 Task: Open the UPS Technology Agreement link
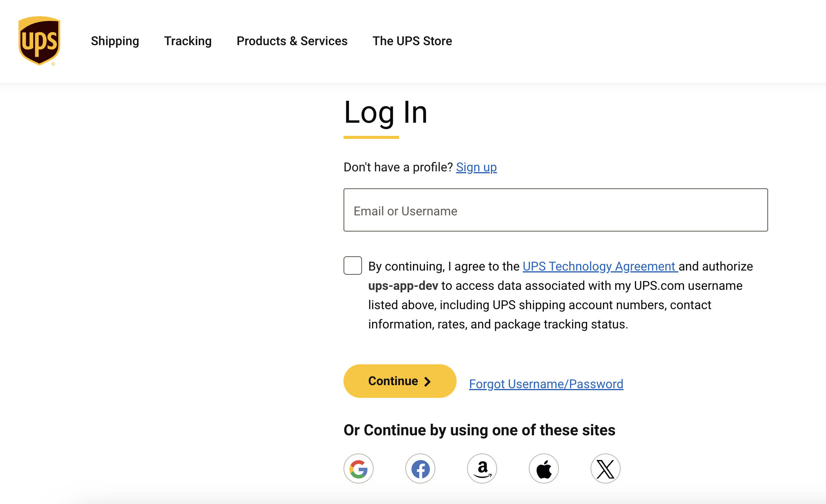tap(598, 266)
